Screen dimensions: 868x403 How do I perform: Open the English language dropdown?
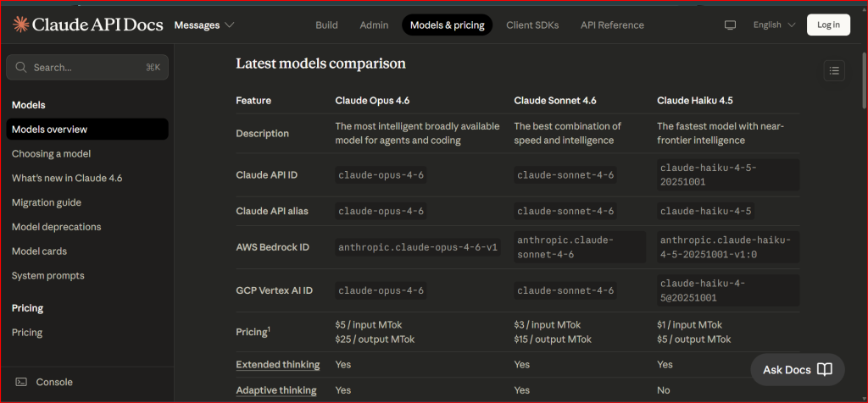tap(774, 25)
